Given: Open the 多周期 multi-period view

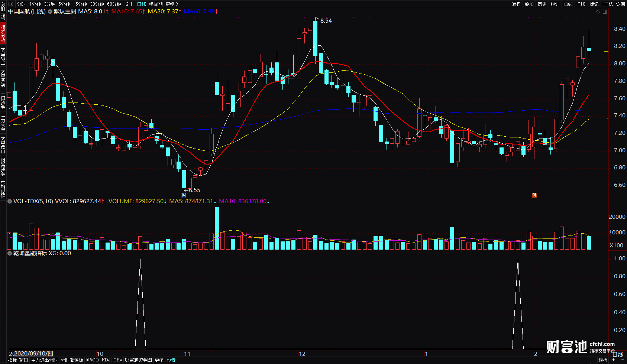Looking at the screenshot, I should pos(156,4).
